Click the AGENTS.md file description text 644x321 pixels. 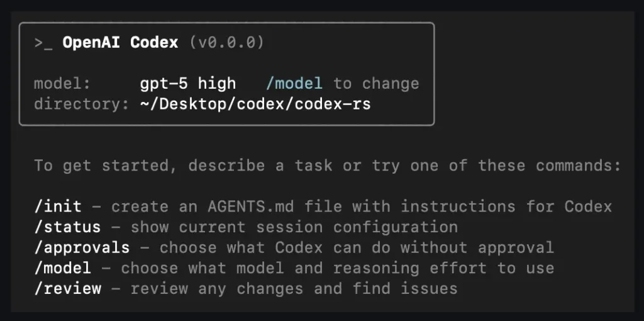(362, 206)
